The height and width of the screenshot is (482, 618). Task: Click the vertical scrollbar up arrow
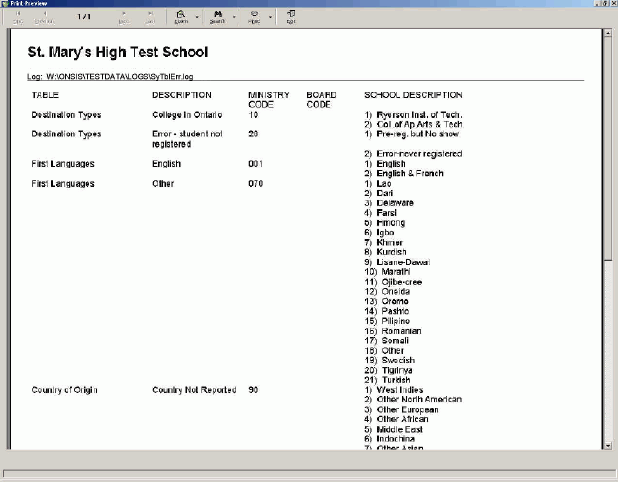pos(608,33)
